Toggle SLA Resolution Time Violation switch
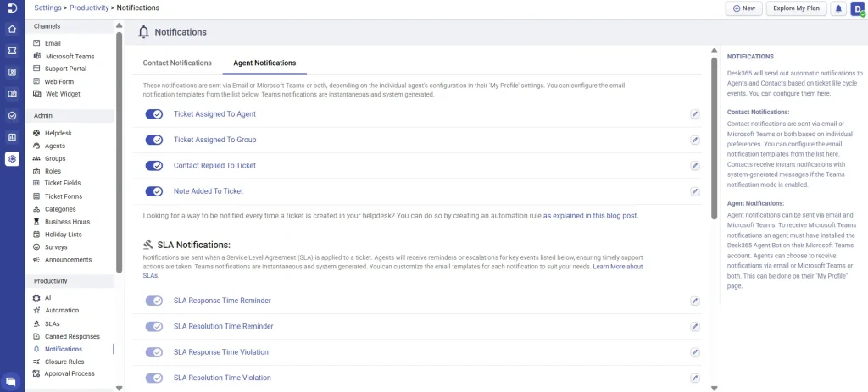This screenshot has width=868, height=392. (154, 378)
